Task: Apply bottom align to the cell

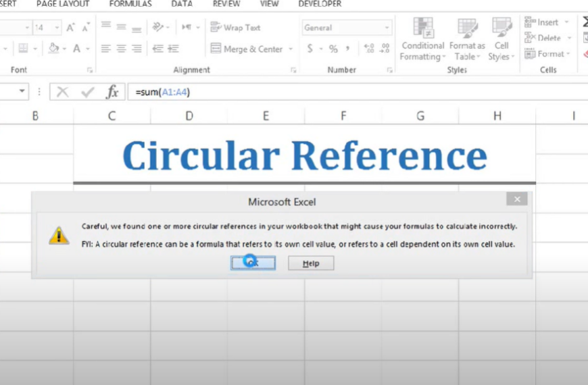Action: pyautogui.click(x=137, y=28)
